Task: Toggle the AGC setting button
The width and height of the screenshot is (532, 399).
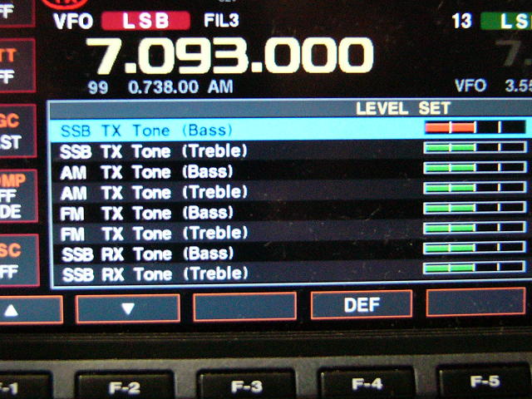Action: 17,131
